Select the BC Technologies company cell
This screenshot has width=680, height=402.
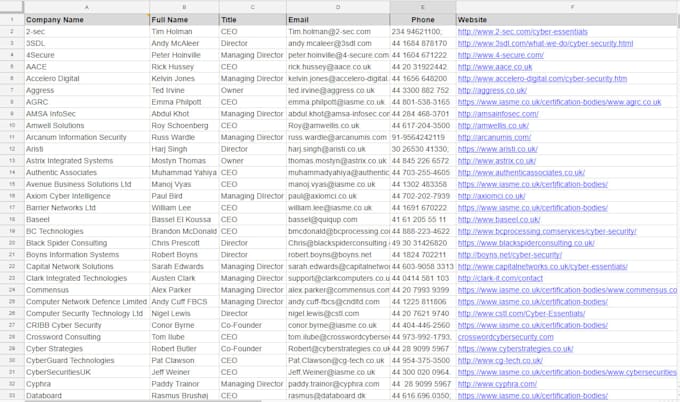pyautogui.click(x=87, y=231)
